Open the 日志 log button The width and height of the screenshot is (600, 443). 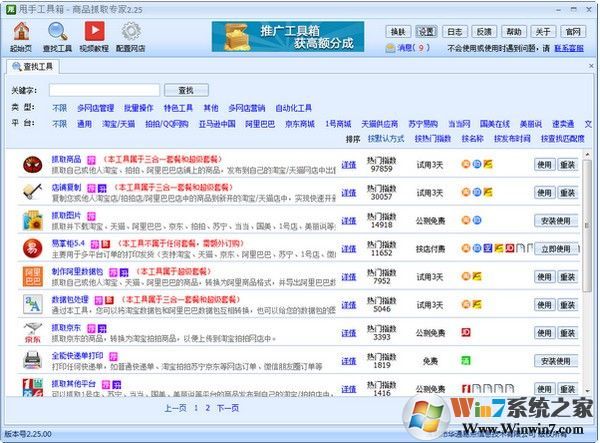tap(455, 32)
